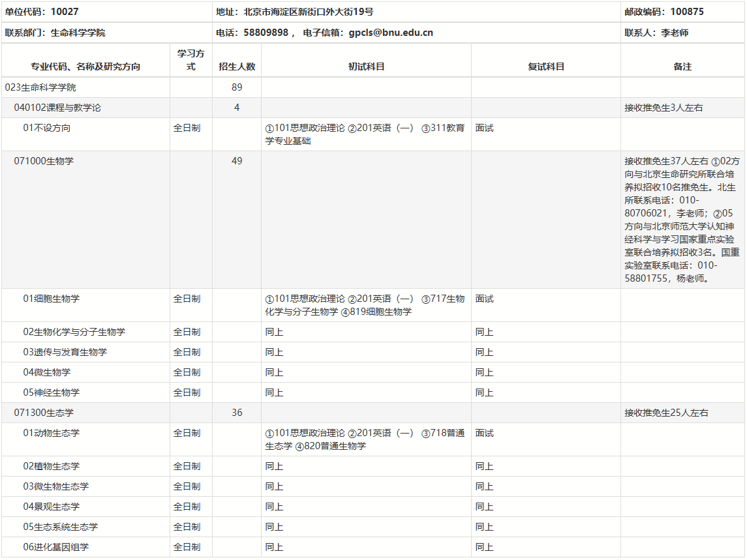Click the 初试科目 column header

(x=366, y=66)
